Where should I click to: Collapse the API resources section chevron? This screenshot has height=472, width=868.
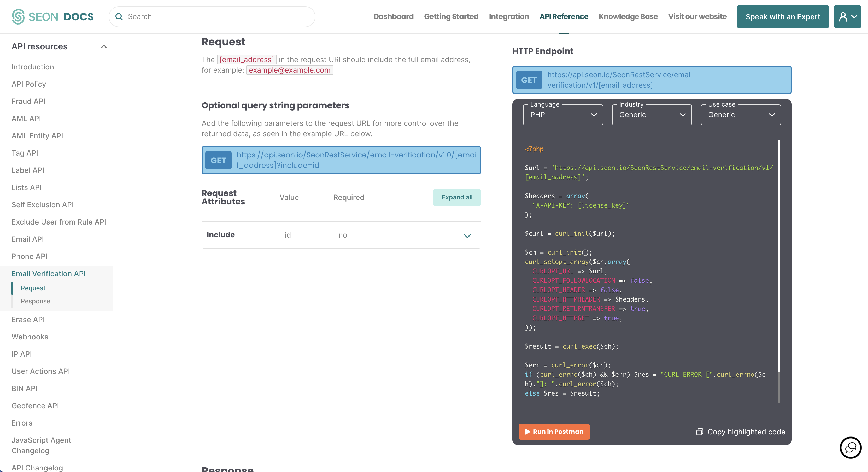point(104,46)
